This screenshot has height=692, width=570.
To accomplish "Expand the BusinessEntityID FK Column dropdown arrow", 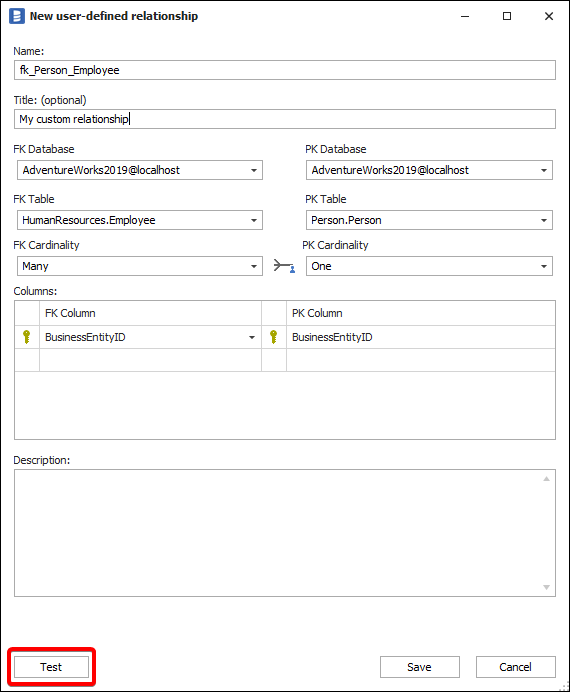I will coord(252,338).
